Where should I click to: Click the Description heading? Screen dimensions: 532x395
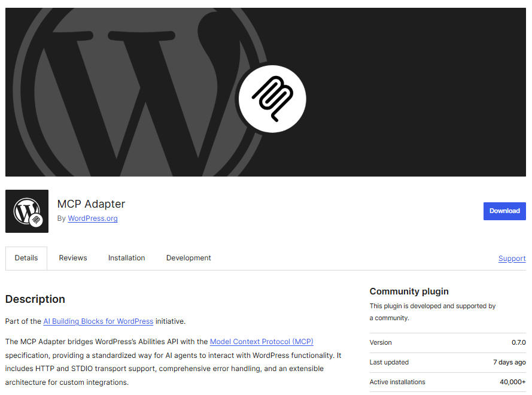pos(35,299)
